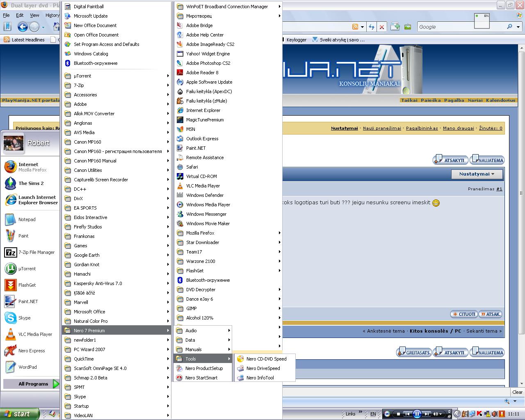
Task: Click All Programs button
Action: click(32, 384)
